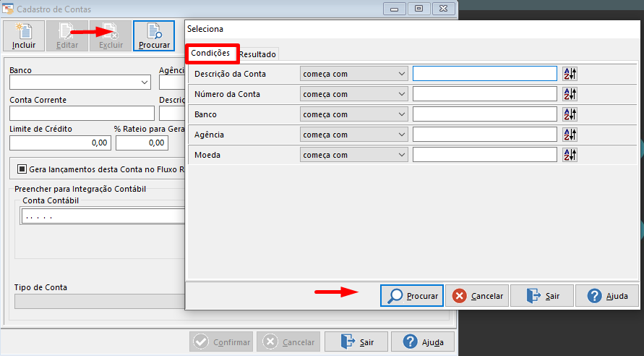Click the Editar toolbar button

67,35
